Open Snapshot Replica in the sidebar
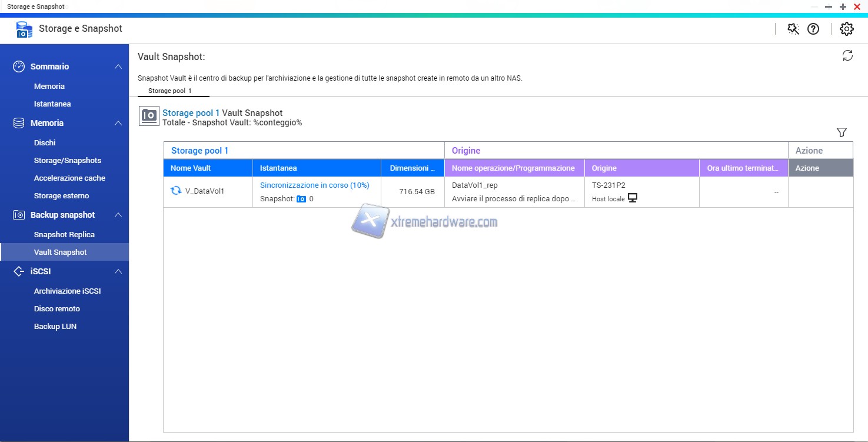The width and height of the screenshot is (868, 442). click(64, 234)
